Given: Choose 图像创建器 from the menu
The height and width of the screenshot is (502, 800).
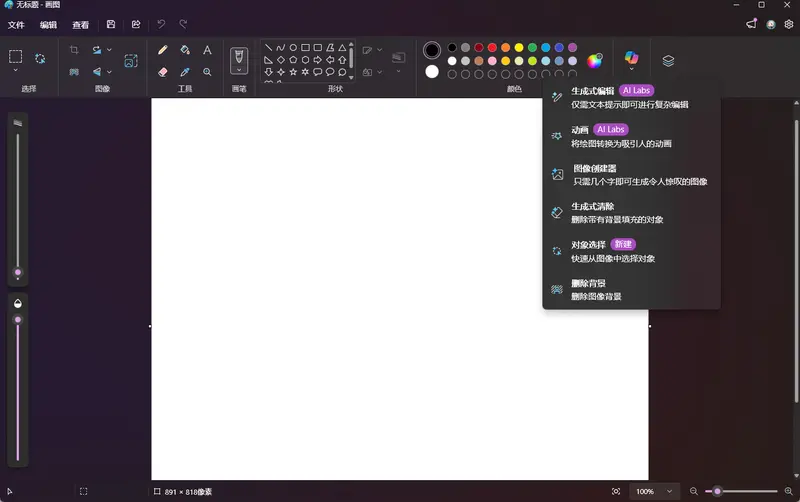Looking at the screenshot, I should pos(632,174).
